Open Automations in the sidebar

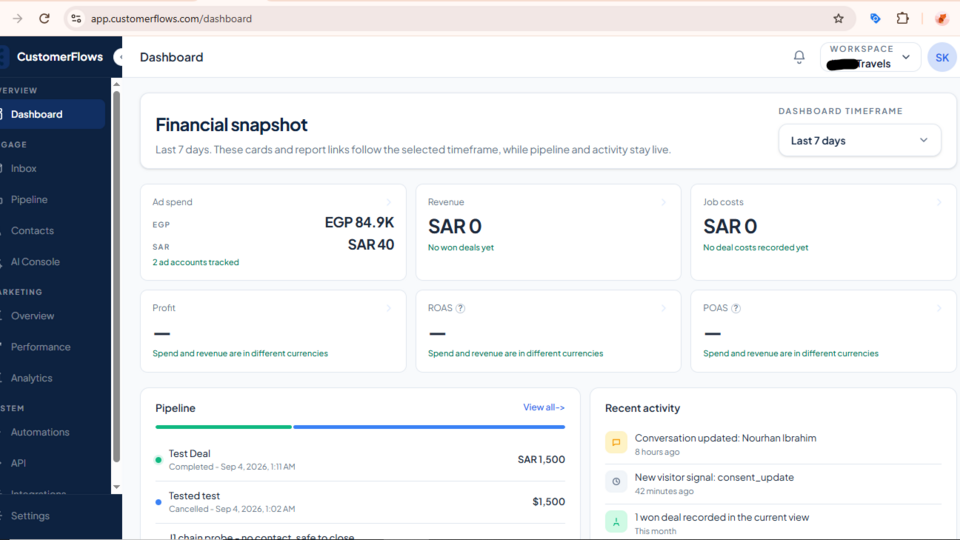click(x=40, y=432)
